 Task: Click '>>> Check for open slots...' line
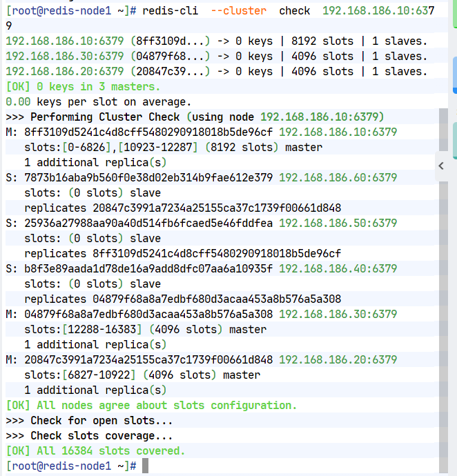click(89, 421)
